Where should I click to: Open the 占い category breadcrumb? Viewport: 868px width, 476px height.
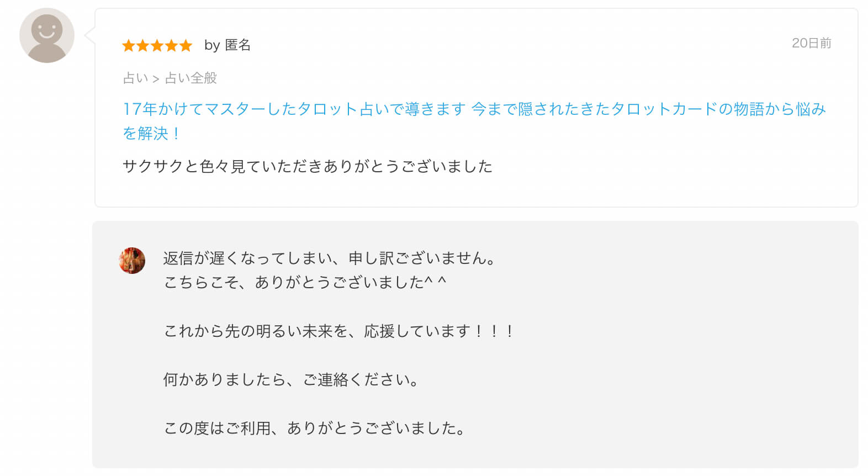(x=135, y=78)
